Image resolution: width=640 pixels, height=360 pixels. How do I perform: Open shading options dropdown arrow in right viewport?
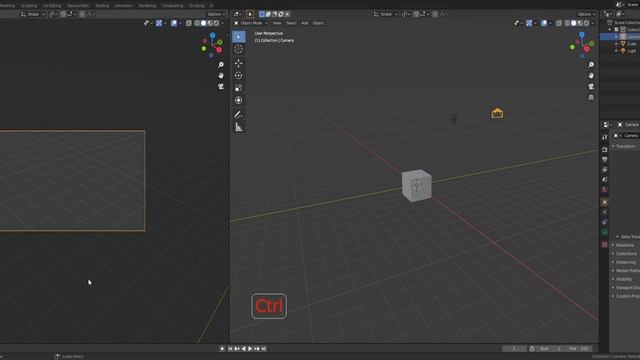tap(593, 23)
